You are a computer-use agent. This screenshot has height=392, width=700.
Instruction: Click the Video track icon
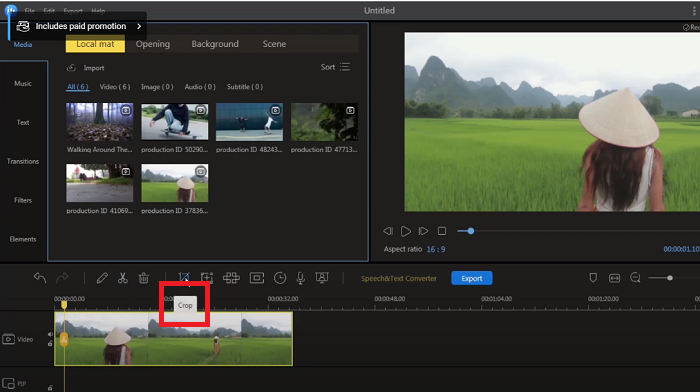(x=8, y=339)
